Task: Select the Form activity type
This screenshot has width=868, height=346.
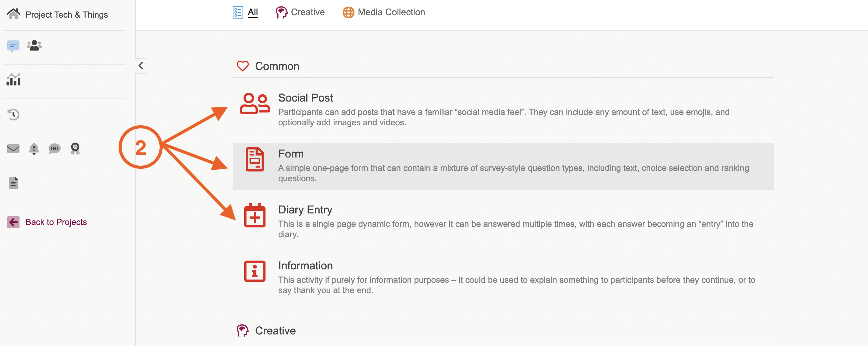Action: 290,154
